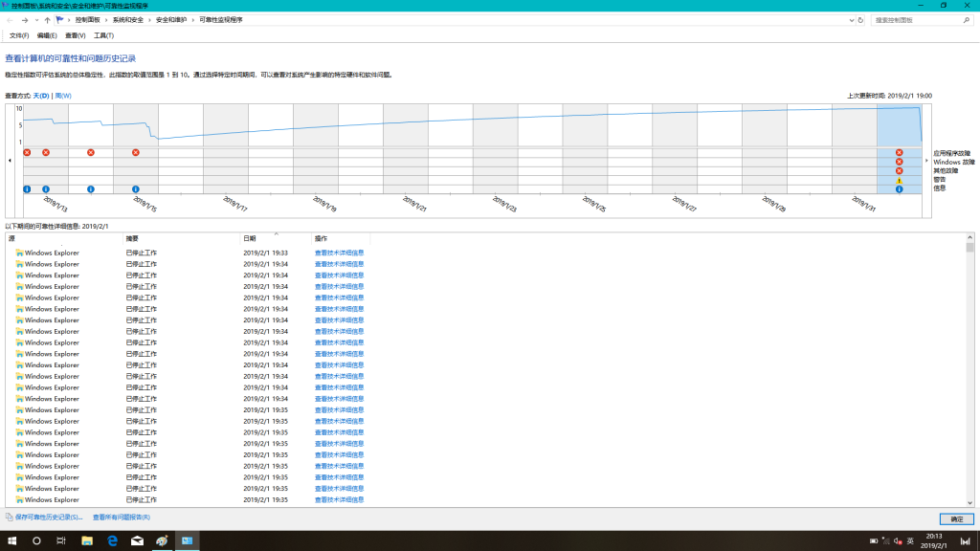Open the 工具(T) menu
This screenshot has width=980, height=551.
pos(103,35)
